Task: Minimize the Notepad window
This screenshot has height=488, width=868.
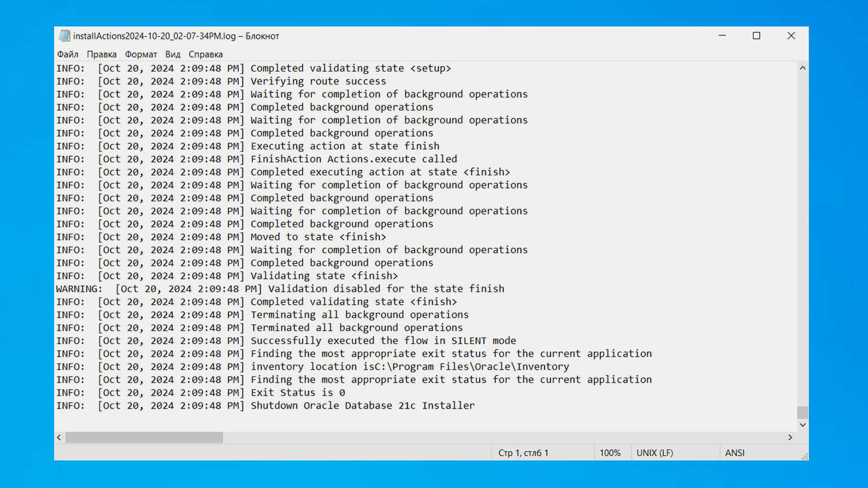Action: (x=722, y=36)
